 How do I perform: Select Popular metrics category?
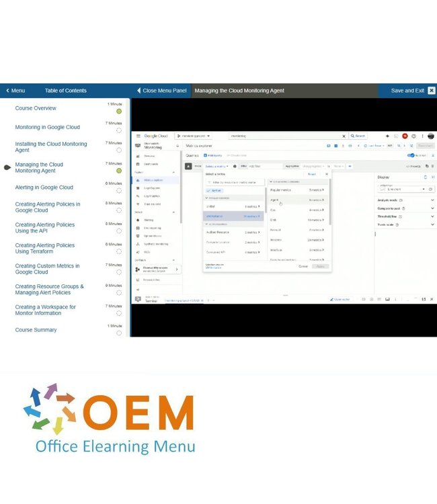[x=297, y=190]
